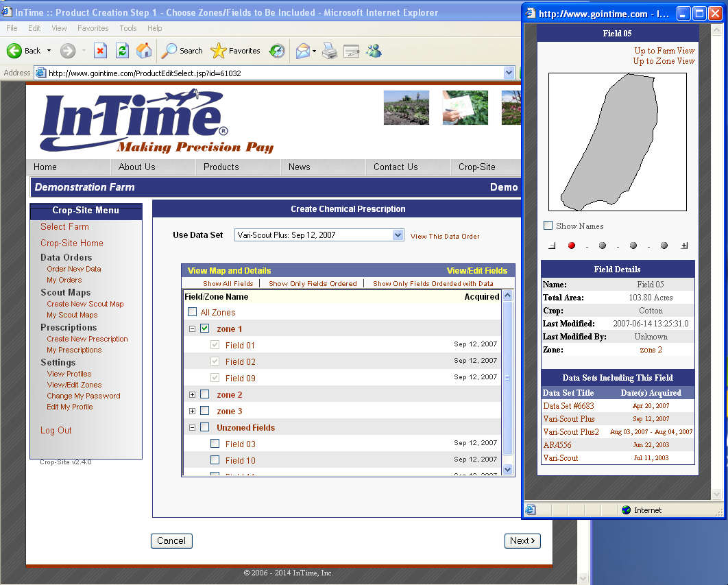This screenshot has height=585, width=728.
Task: Select the red zoom level dot
Action: [572, 246]
